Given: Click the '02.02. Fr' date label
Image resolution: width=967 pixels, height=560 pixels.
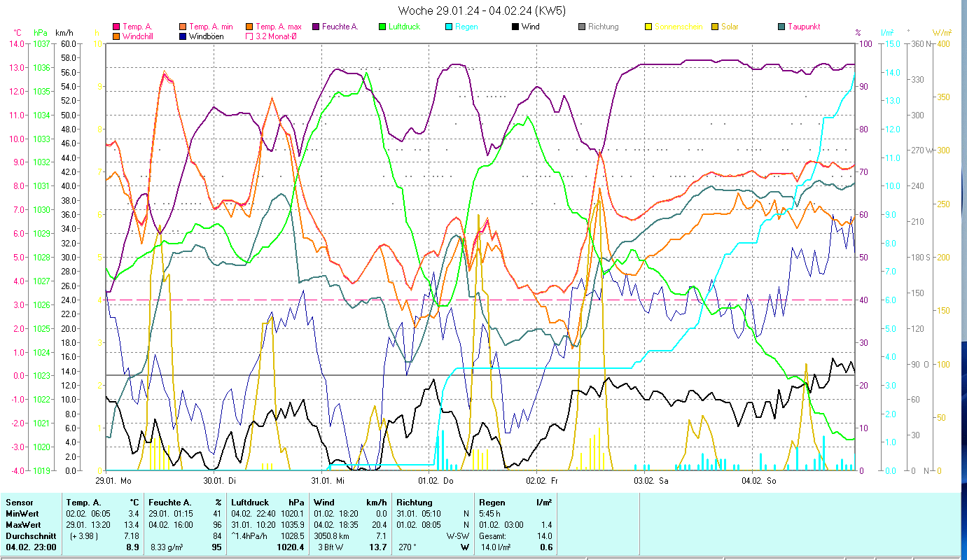Looking at the screenshot, I should (x=543, y=481).
